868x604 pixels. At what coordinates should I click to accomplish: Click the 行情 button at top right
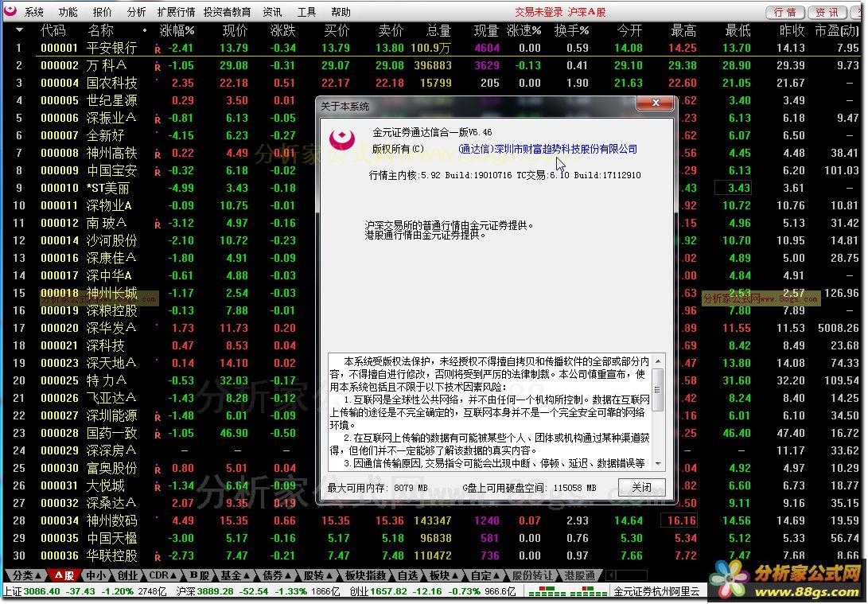[x=785, y=12]
